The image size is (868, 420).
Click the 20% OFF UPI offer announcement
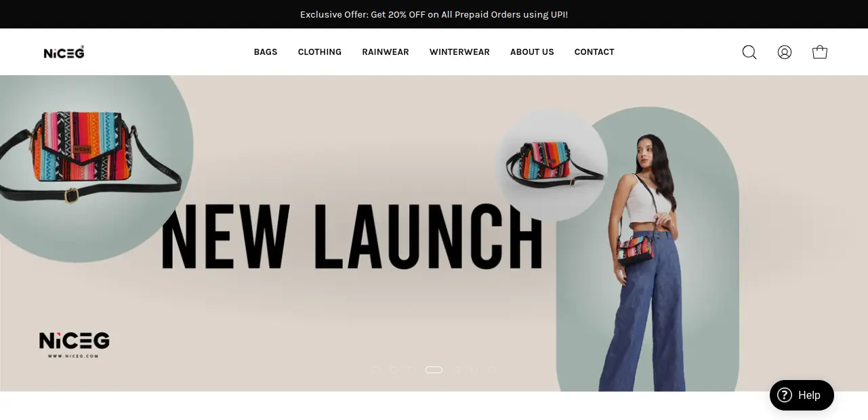[434, 14]
